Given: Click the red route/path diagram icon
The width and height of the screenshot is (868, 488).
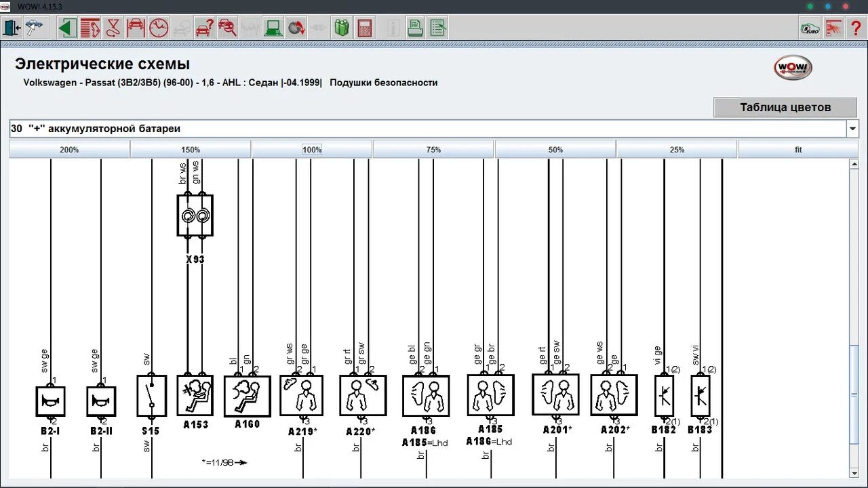Looking at the screenshot, I should pyautogui.click(x=113, y=28).
